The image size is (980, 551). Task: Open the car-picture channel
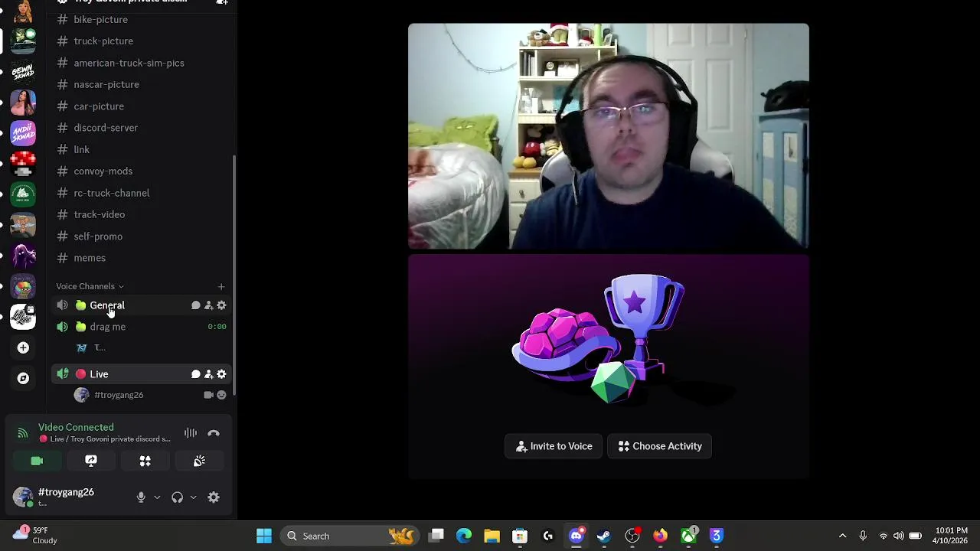99,106
